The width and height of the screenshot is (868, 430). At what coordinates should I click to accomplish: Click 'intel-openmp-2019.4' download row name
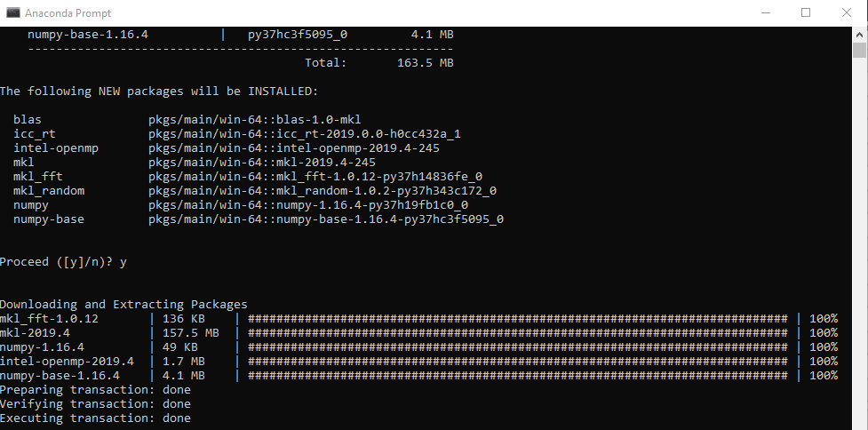pyautogui.click(x=67, y=362)
